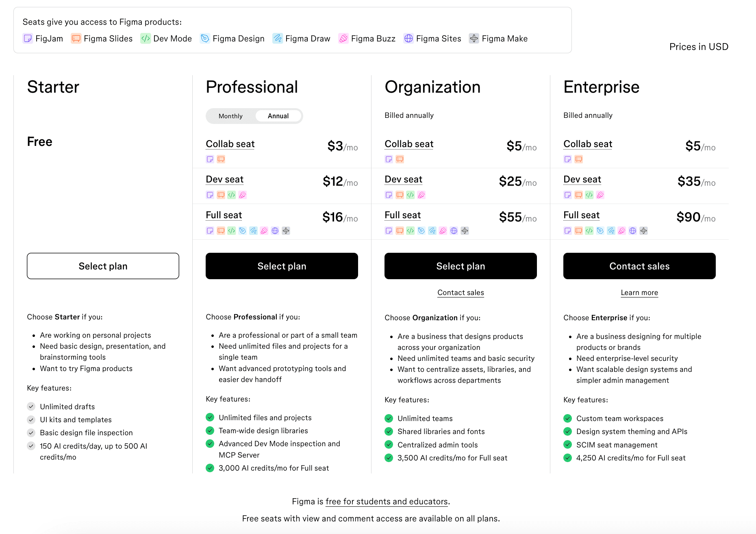Select the free Starter plan
The image size is (756, 534).
tap(103, 266)
